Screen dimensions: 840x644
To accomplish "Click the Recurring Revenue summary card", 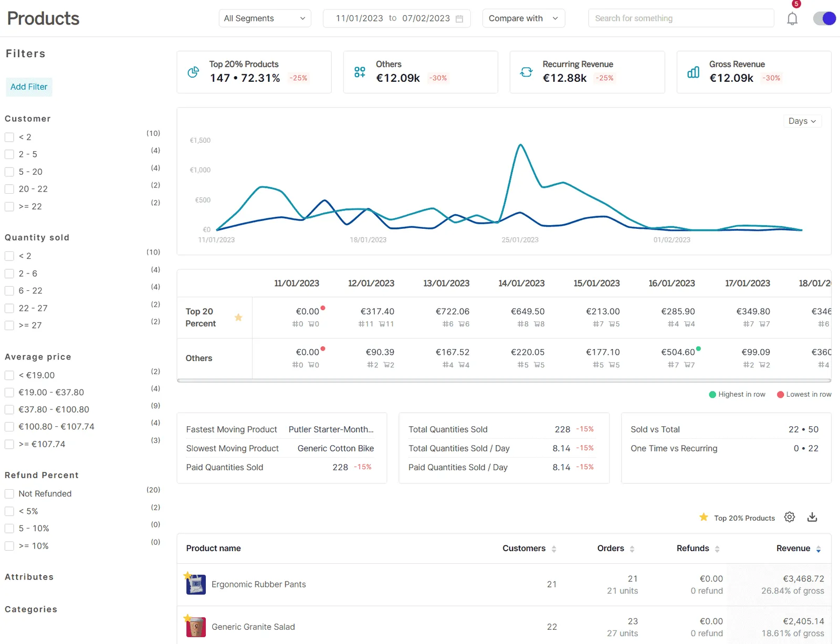I will [587, 72].
